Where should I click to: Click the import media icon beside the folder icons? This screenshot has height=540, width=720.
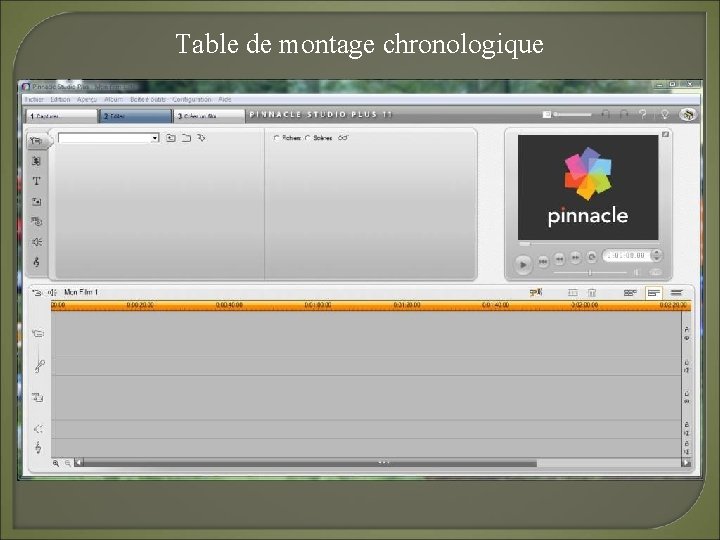201,137
